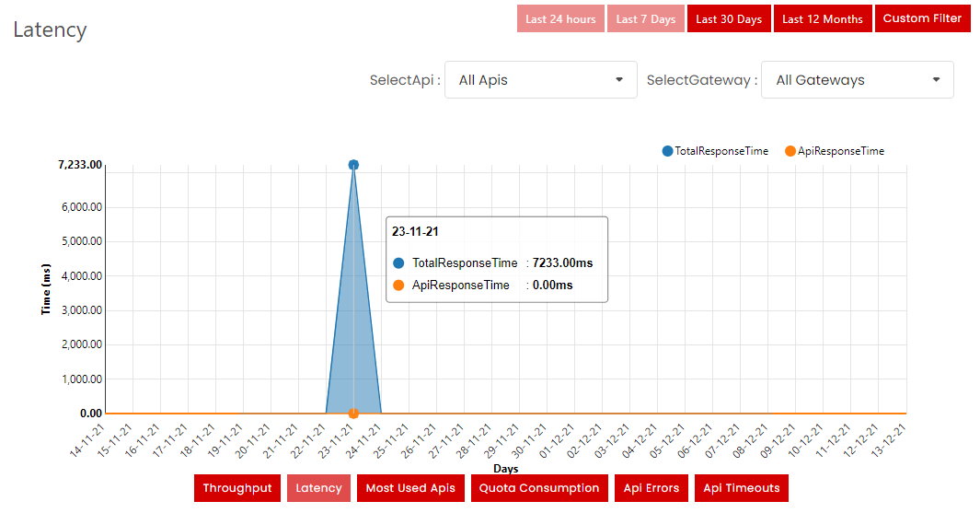
Task: Click the All Gateways dropdown arrow
Action: (x=936, y=80)
